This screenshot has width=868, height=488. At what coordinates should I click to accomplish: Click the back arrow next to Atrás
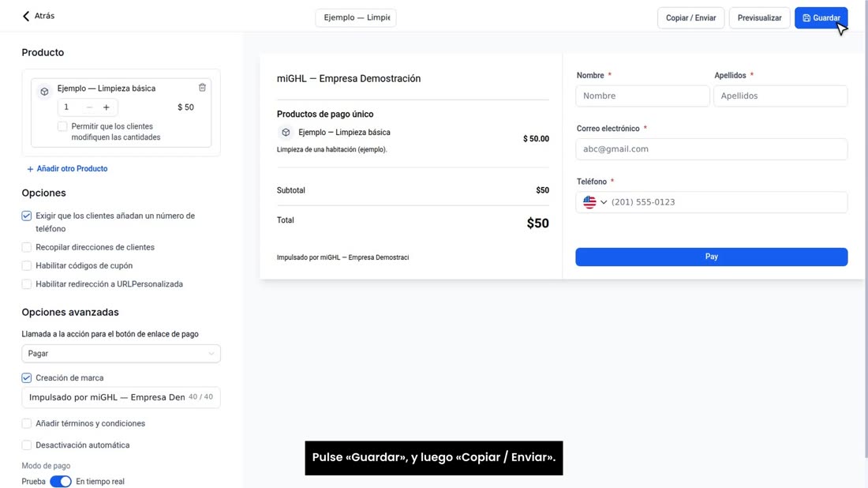tap(26, 16)
